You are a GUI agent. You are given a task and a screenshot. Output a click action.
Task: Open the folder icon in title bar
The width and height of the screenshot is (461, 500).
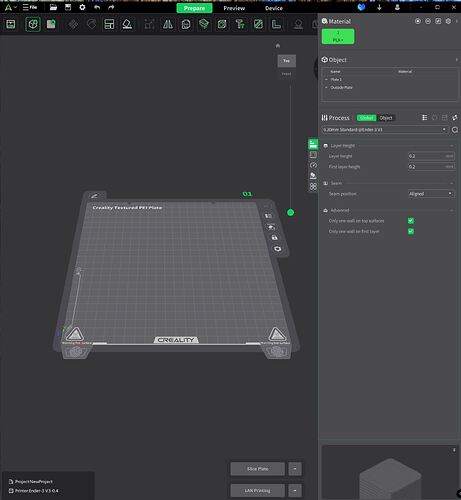(53, 7)
